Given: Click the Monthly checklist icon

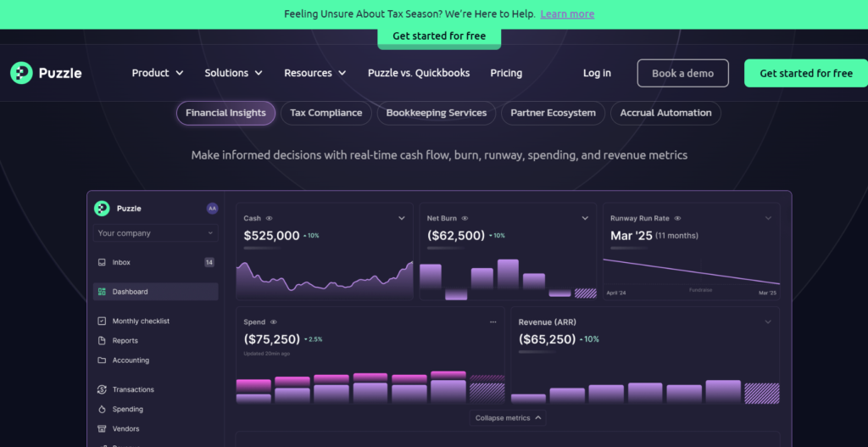Looking at the screenshot, I should tap(102, 321).
